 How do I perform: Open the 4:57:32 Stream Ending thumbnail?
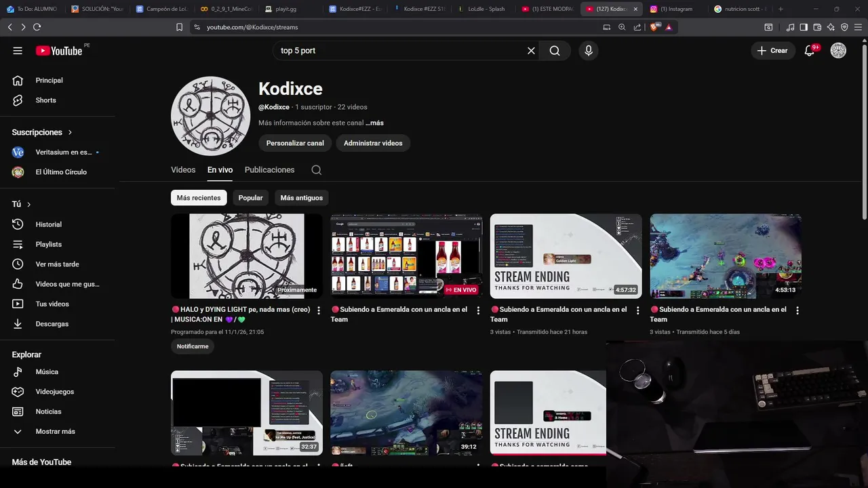(566, 256)
